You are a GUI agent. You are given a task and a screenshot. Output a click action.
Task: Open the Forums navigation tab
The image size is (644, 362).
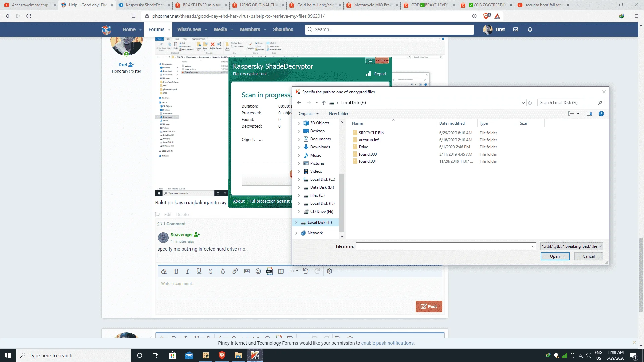156,29
